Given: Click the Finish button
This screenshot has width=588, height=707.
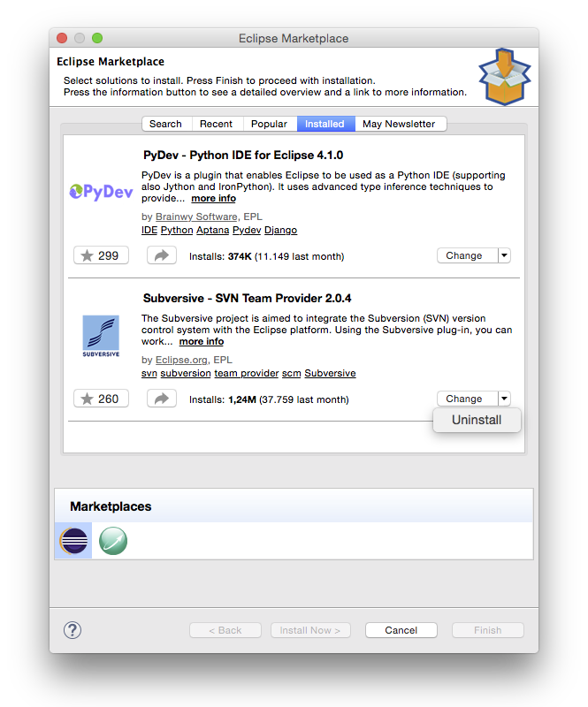Looking at the screenshot, I should coord(488,630).
